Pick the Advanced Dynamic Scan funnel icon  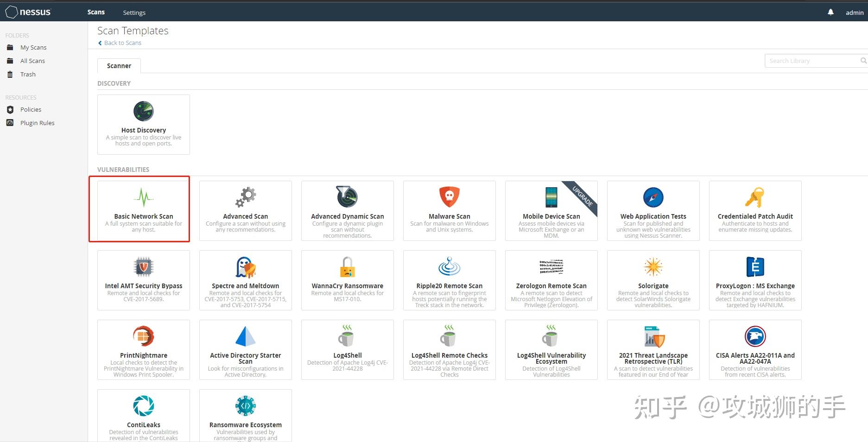347,196
